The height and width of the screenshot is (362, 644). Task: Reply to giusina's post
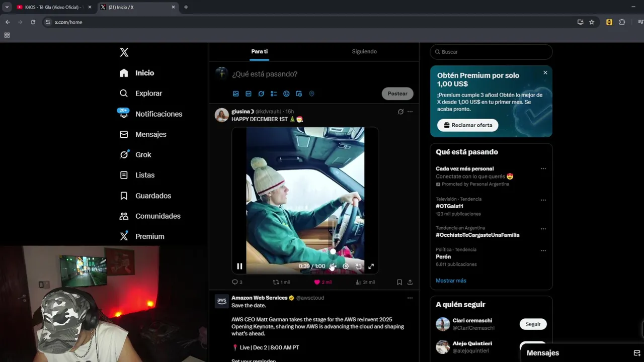click(x=237, y=282)
